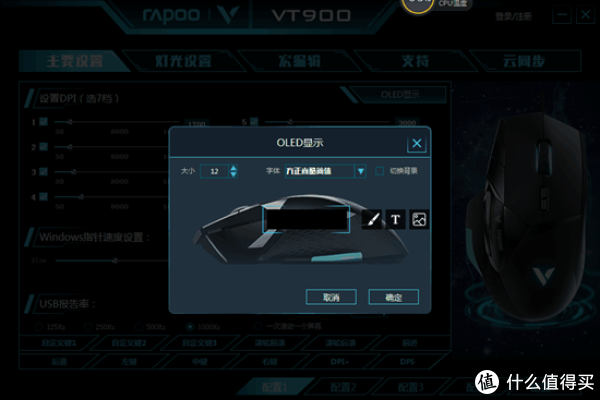Screen dimensions: 600x400
Task: Toggle DPI level 3 checkbox
Action: coord(44,171)
